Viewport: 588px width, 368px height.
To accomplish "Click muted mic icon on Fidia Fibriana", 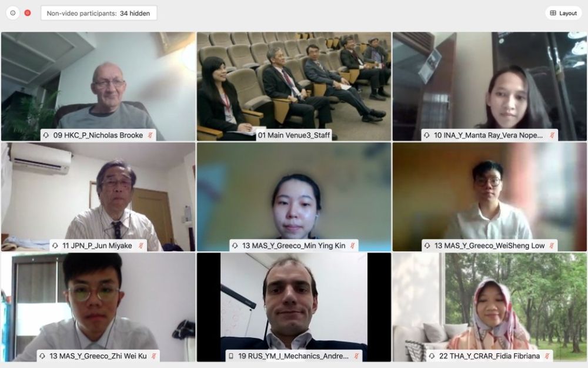I will point(547,356).
